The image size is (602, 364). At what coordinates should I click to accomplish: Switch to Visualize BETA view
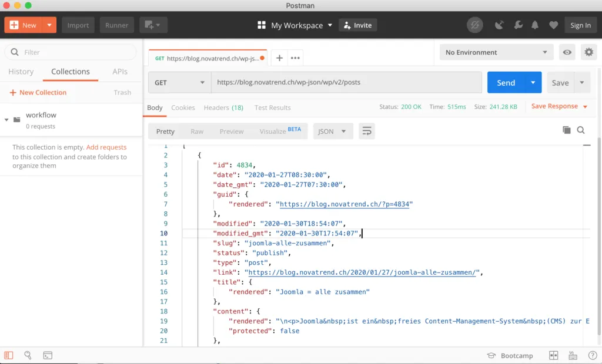[280, 131]
